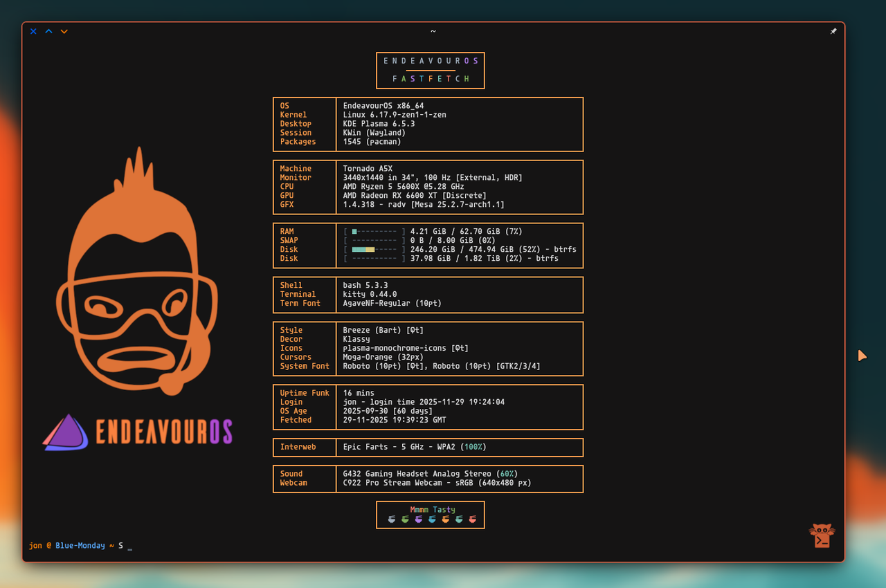The height and width of the screenshot is (588, 886).
Task: Click the blue noodle bowl icon
Action: pyautogui.click(x=433, y=519)
